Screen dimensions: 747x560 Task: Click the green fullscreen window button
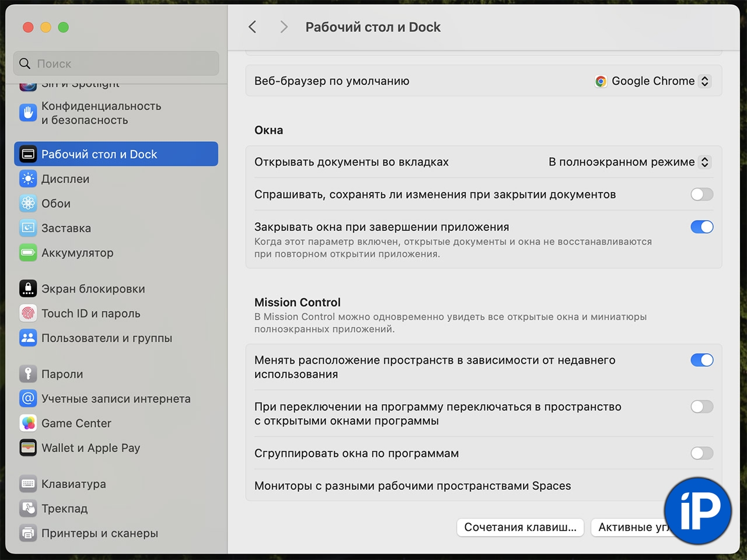pyautogui.click(x=63, y=27)
